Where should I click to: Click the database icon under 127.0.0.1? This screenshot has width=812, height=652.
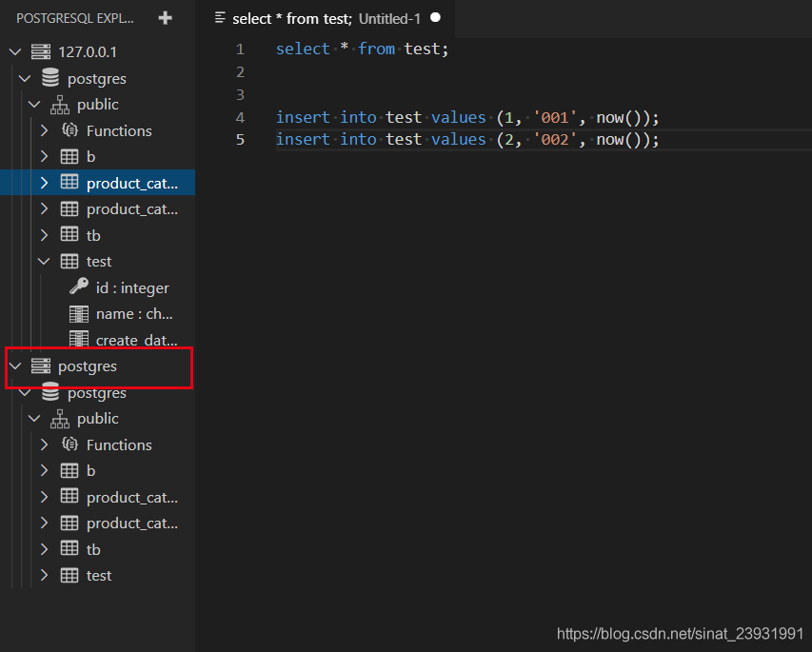tap(50, 78)
